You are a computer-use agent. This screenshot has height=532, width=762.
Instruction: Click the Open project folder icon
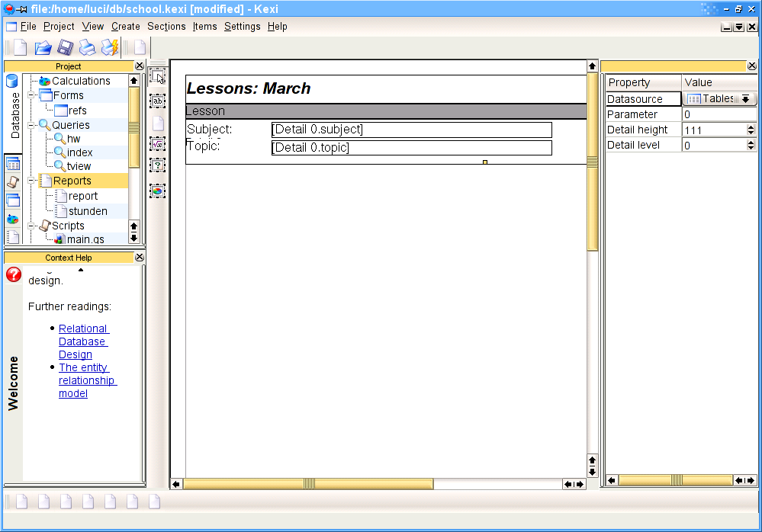(x=43, y=48)
